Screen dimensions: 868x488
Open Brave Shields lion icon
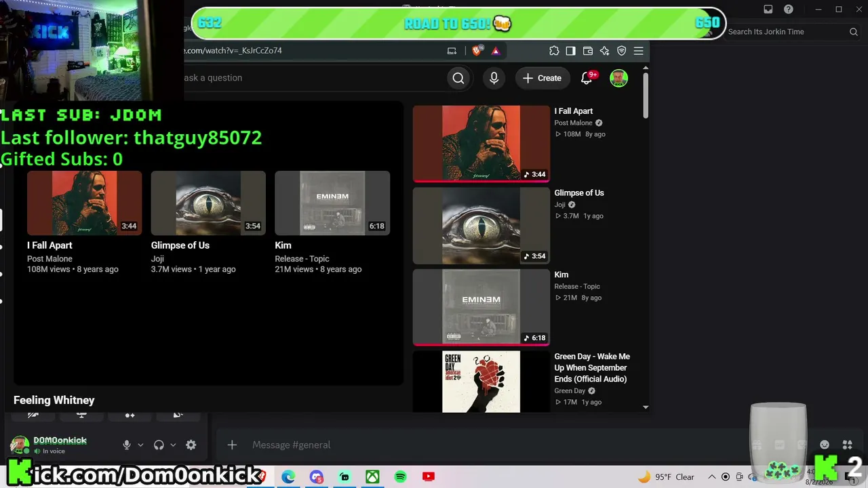point(477,51)
